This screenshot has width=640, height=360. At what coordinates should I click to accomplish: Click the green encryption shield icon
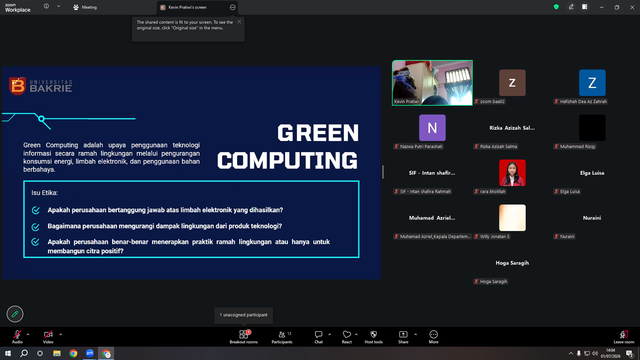(x=556, y=7)
